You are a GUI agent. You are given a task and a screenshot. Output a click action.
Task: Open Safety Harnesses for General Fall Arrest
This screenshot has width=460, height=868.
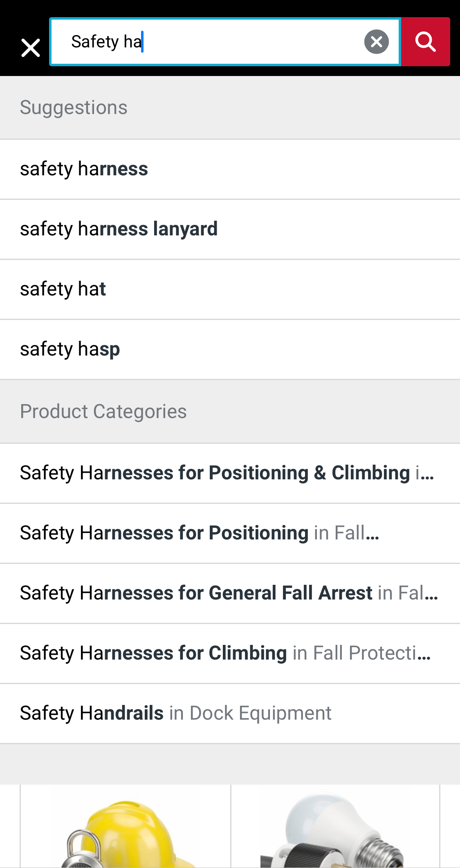pyautogui.click(x=229, y=593)
